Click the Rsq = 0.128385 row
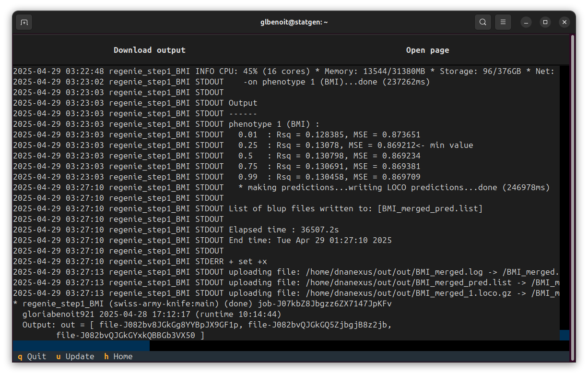 tap(217, 134)
